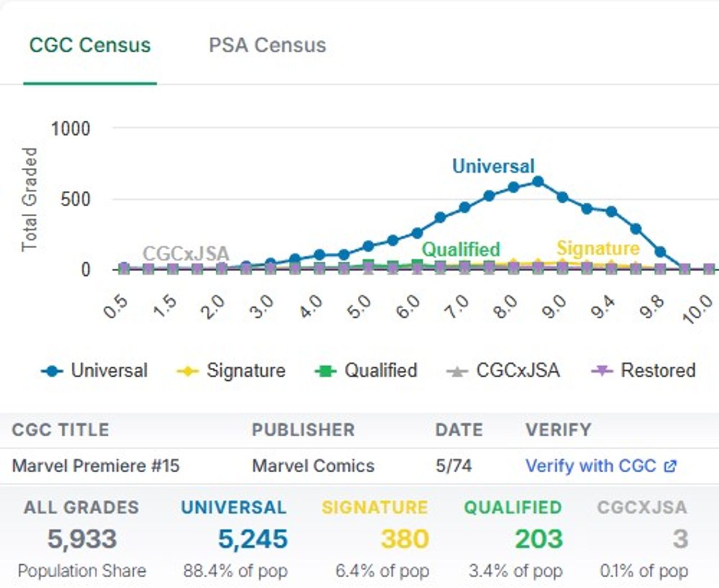Switch to the PSA Census tab
The height and width of the screenshot is (588, 719).
click(267, 45)
